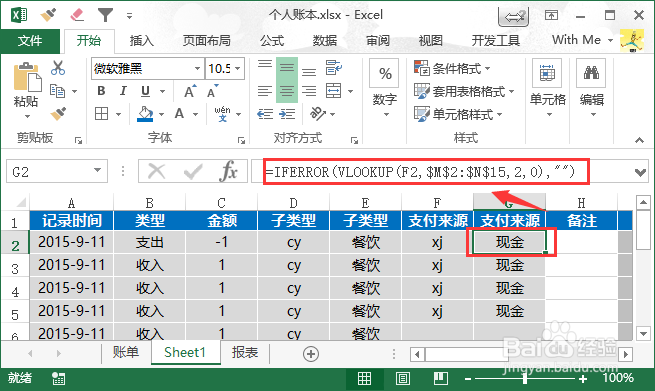
Task: Open Format as Table (套用表格格式)
Action: (464, 91)
